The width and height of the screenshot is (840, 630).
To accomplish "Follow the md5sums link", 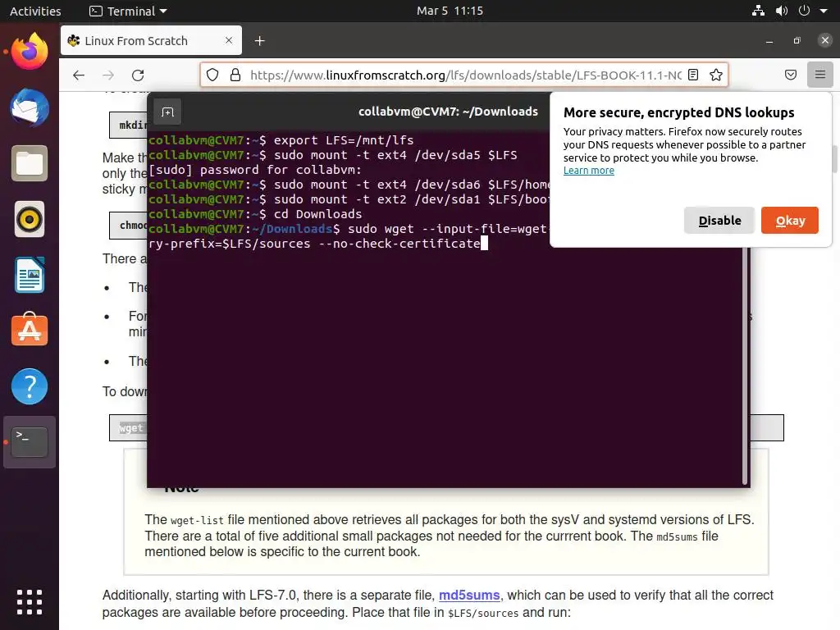I will [x=469, y=596].
